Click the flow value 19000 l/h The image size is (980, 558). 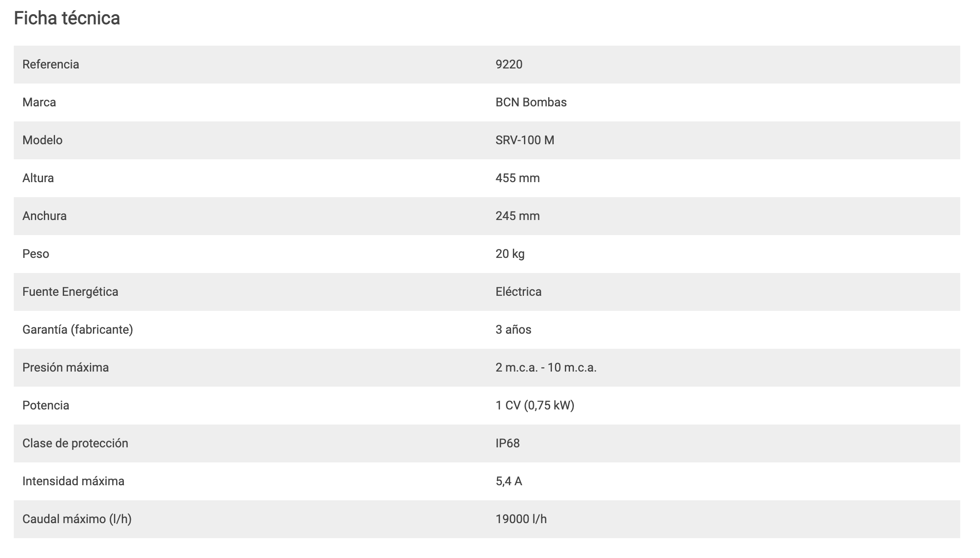tap(521, 519)
